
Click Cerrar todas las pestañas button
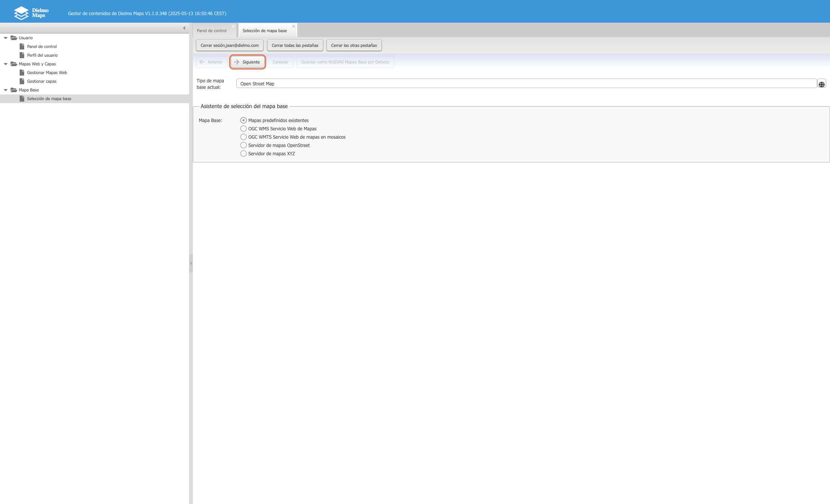[295, 45]
